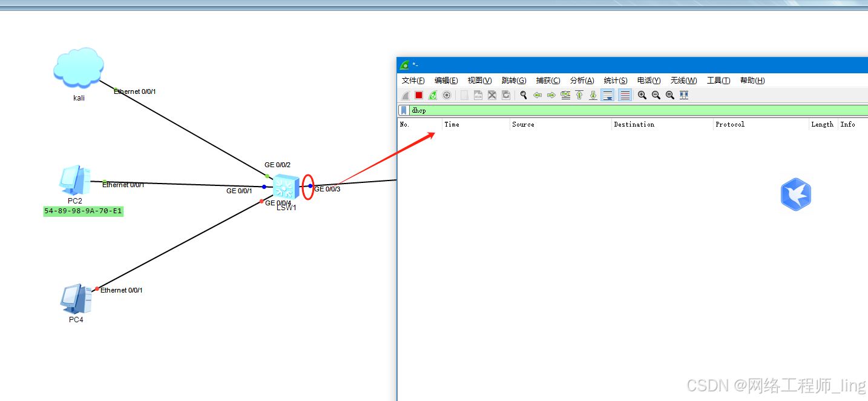Open the 捕获(C) menu
868x401 pixels.
[548, 81]
